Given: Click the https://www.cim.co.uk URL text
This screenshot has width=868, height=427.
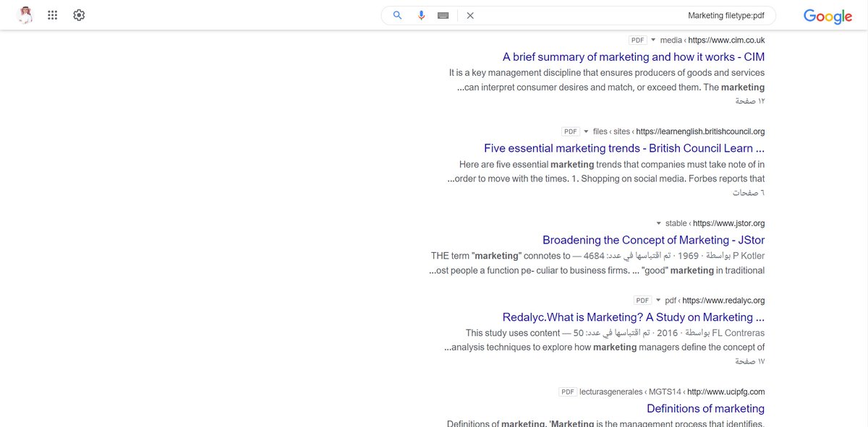Looking at the screenshot, I should pyautogui.click(x=726, y=40).
